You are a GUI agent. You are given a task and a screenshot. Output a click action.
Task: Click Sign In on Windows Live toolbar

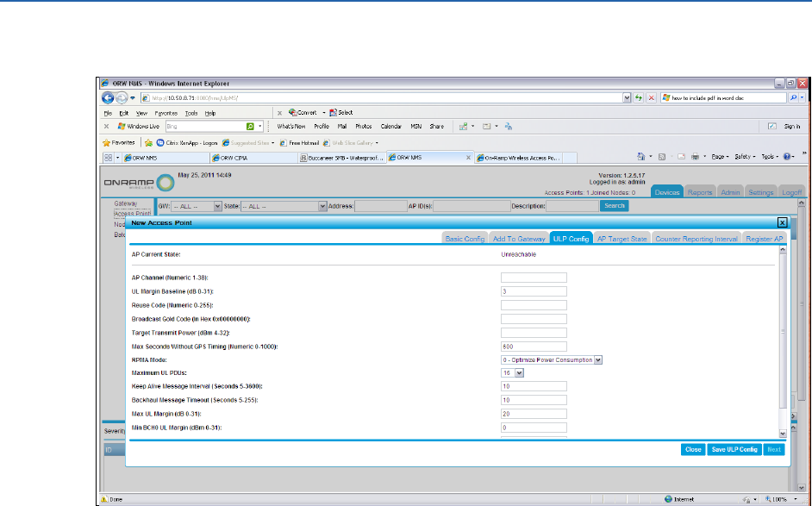pos(792,127)
